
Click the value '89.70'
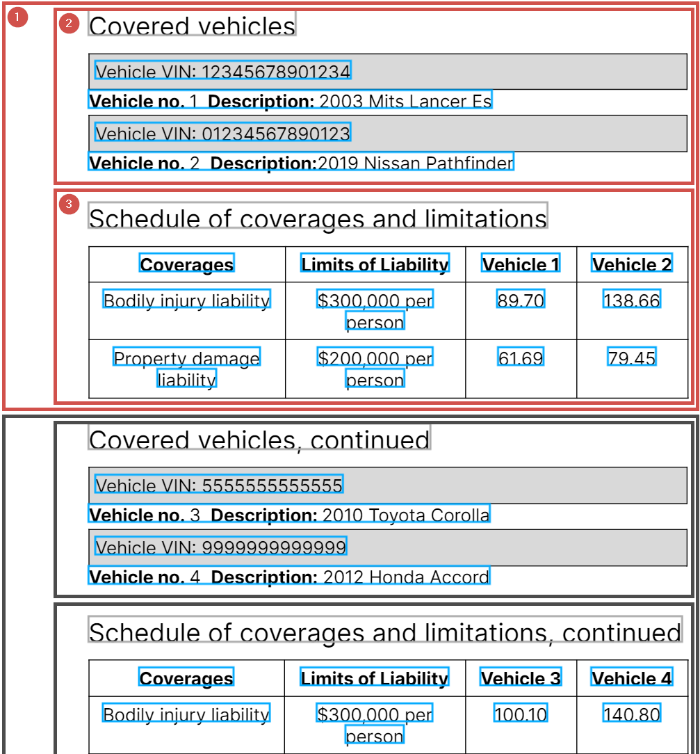click(x=521, y=298)
